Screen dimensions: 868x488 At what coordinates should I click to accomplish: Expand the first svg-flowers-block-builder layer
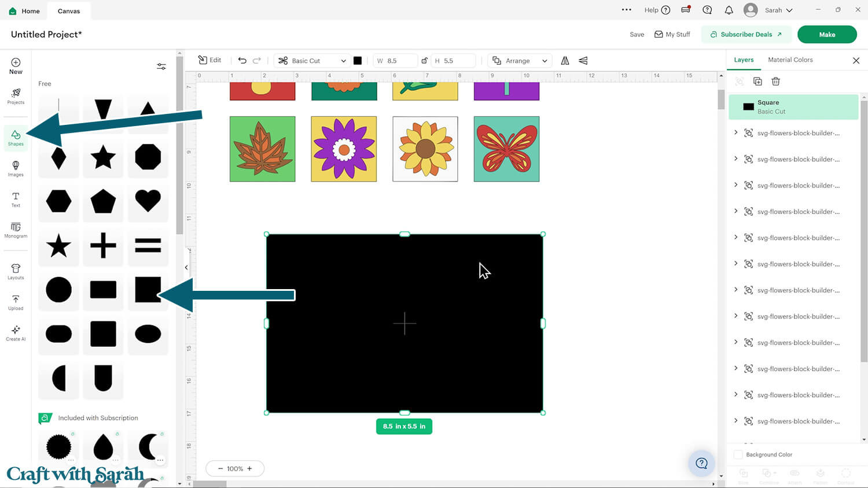point(735,132)
